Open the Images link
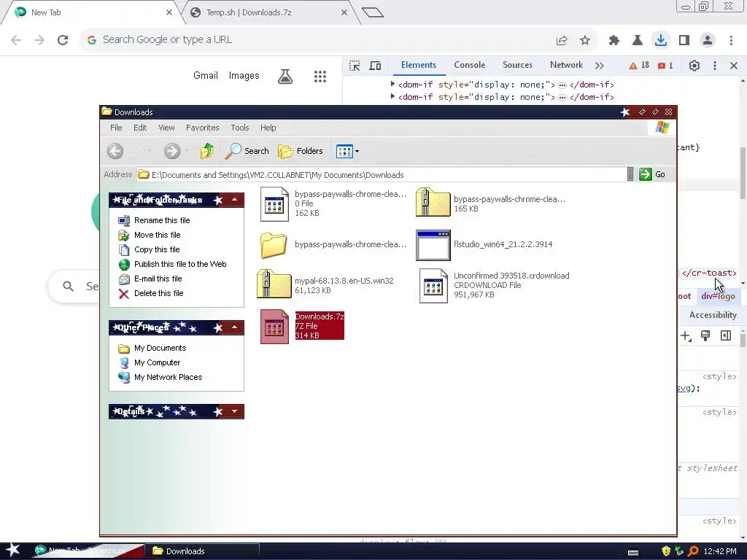This screenshot has width=747, height=560. coord(244,75)
